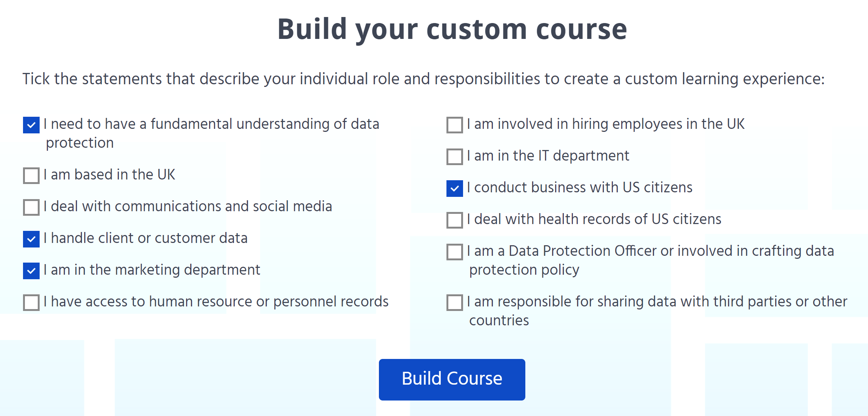Untick fundamental understanding of data protection checkbox
Screen dimensions: 868x416
[x=31, y=125]
